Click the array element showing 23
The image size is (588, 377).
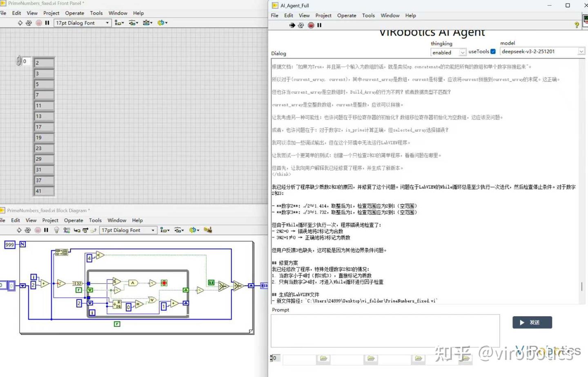tap(44, 148)
